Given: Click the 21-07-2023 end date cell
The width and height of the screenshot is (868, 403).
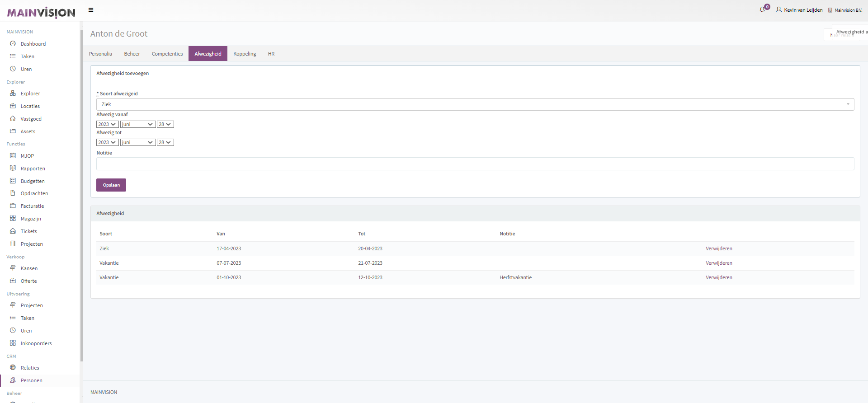Looking at the screenshot, I should point(370,263).
